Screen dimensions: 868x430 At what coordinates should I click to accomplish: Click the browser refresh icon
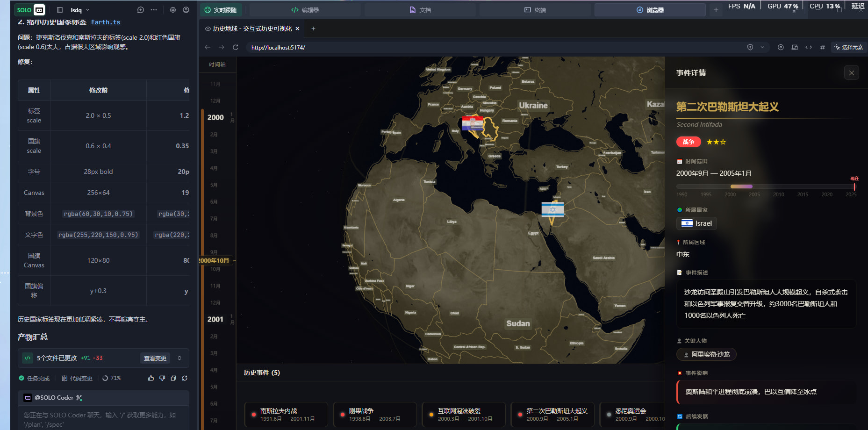pos(236,47)
